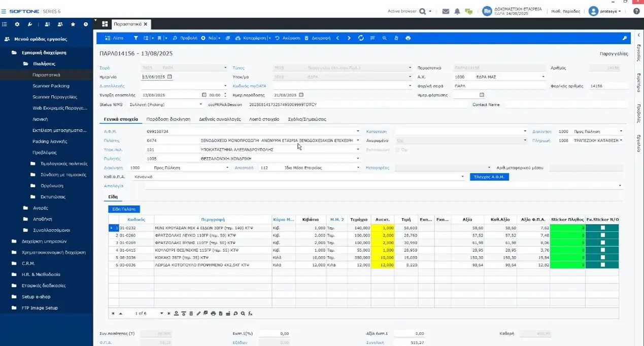Toggle Εκ.Sticker checkbox for row 01-0415
644x346 pixels.
[602, 250]
